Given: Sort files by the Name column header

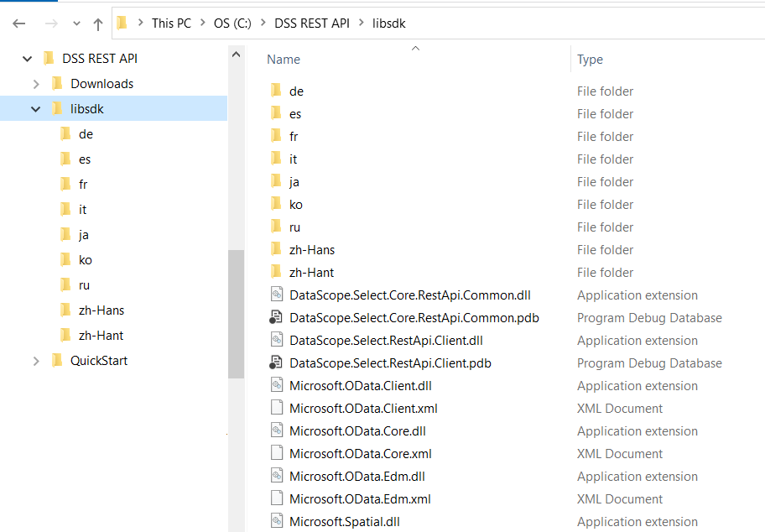Looking at the screenshot, I should (x=284, y=60).
